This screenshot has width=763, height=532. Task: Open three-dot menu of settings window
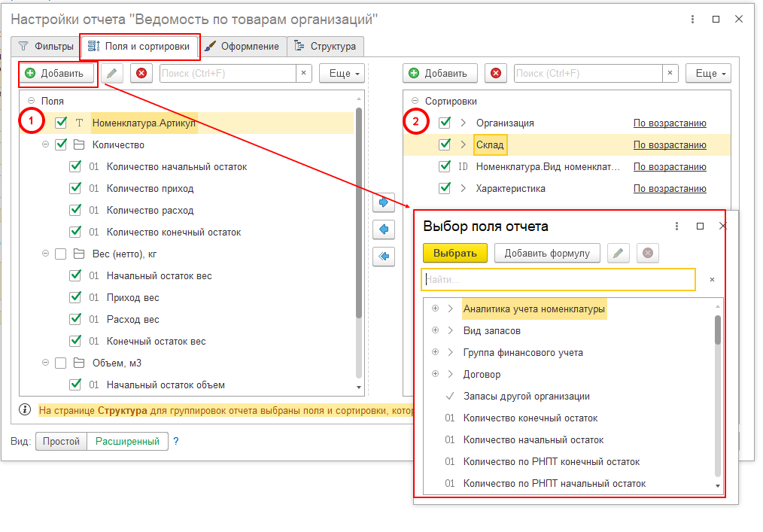pos(693,19)
